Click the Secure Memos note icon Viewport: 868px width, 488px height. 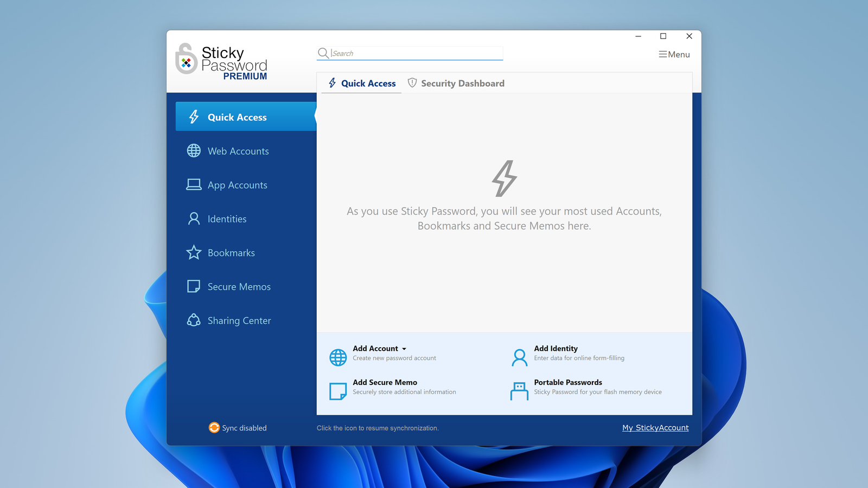[x=194, y=286]
